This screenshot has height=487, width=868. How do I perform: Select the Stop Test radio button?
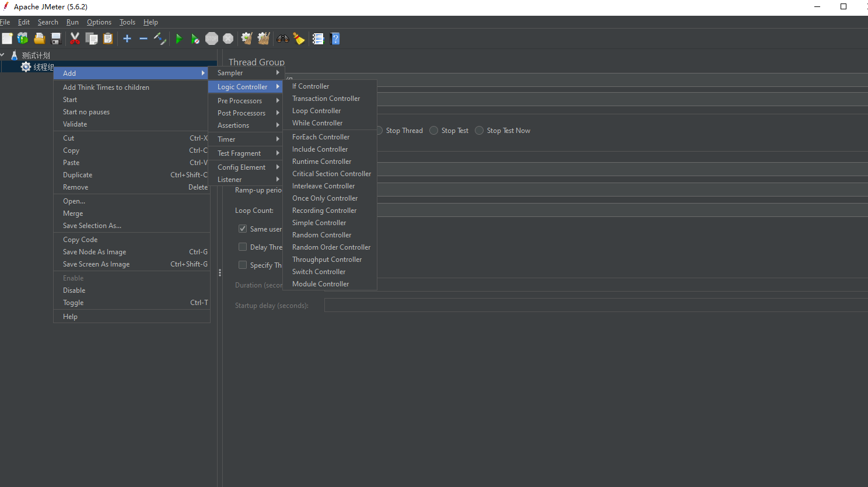click(x=433, y=131)
